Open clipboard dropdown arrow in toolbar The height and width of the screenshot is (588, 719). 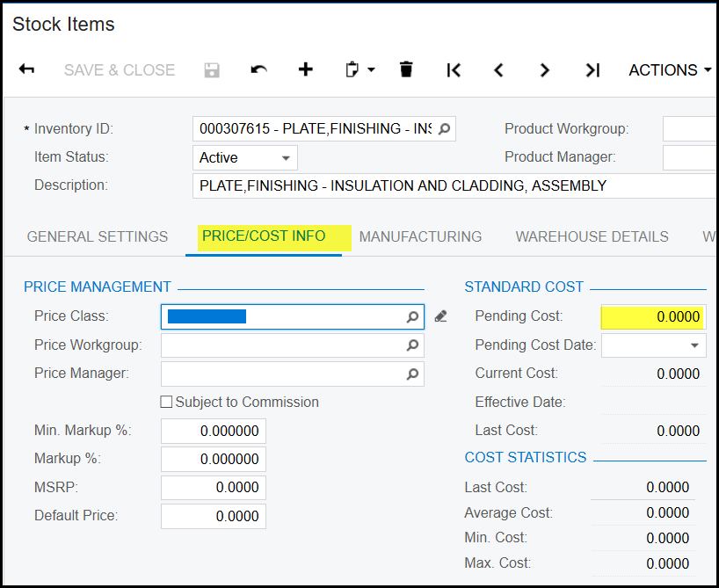tap(370, 70)
